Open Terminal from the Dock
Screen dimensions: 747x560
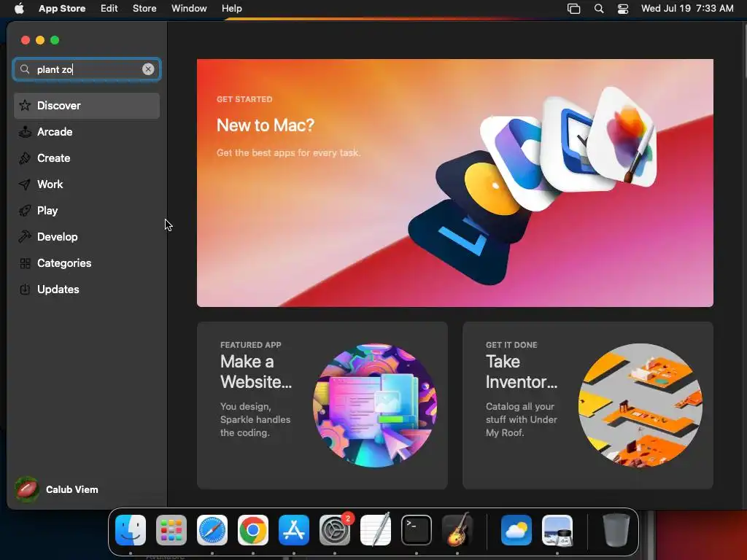click(417, 530)
